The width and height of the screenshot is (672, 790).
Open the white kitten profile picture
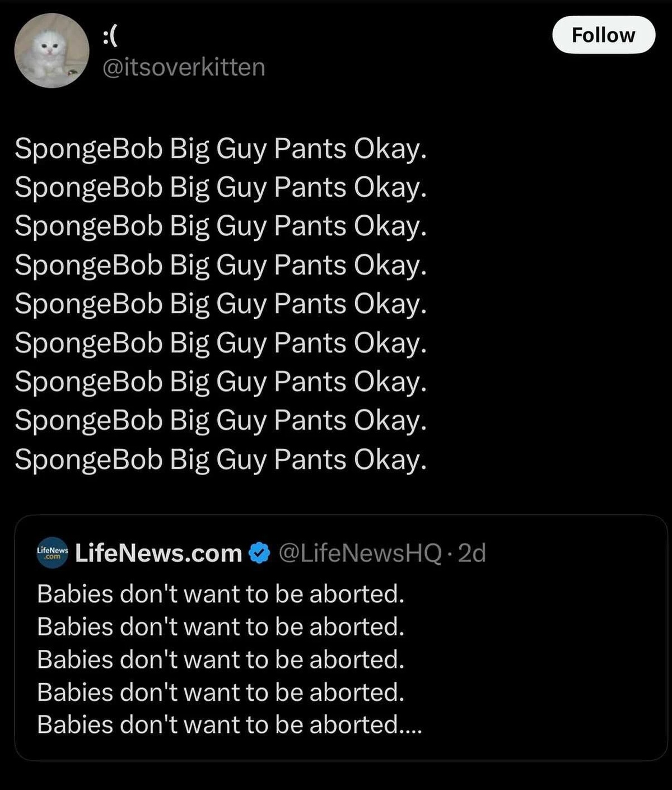tap(52, 50)
